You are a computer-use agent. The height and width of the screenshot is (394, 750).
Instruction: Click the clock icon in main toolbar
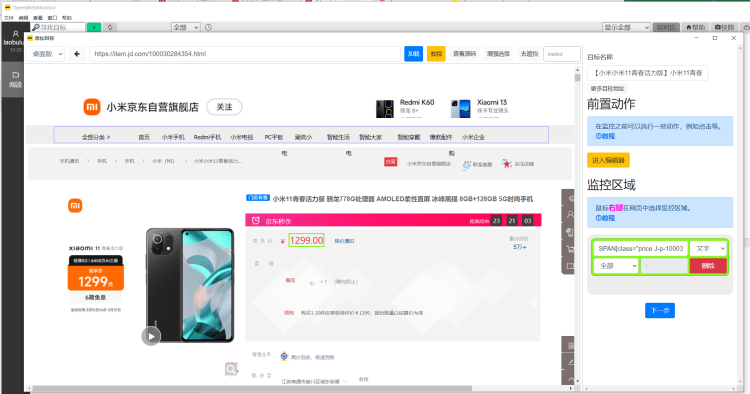point(209,27)
